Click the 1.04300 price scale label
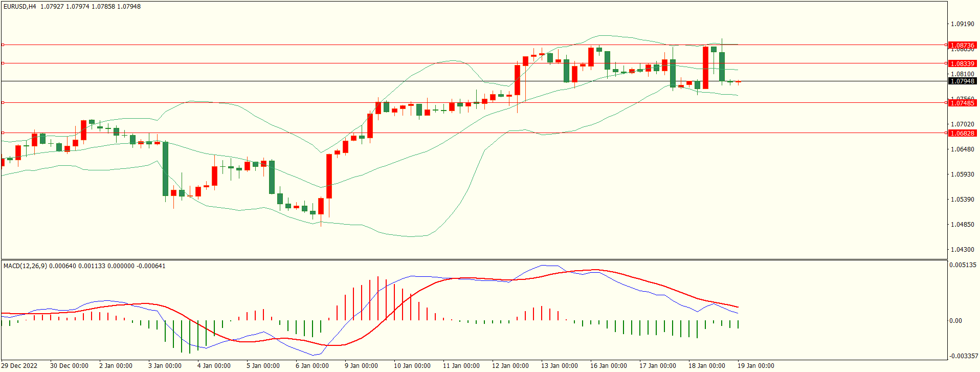This screenshot has width=980, height=372. pyautogui.click(x=962, y=250)
